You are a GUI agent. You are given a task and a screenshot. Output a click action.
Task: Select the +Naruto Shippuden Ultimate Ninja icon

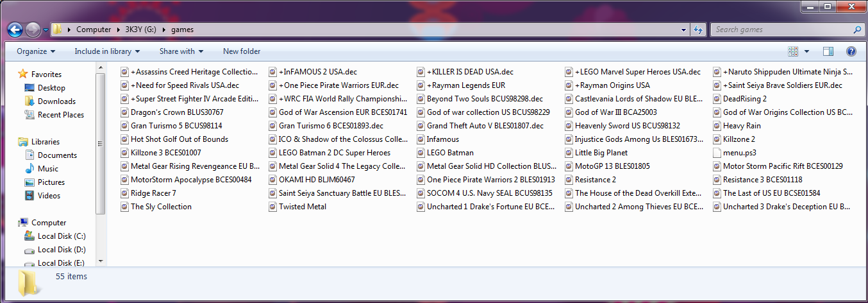(717, 72)
